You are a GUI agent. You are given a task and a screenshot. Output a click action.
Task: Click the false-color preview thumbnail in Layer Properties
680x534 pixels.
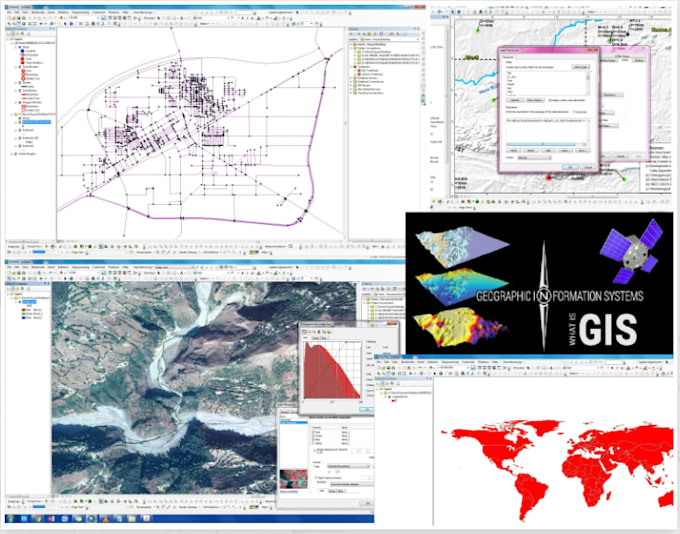point(294,479)
